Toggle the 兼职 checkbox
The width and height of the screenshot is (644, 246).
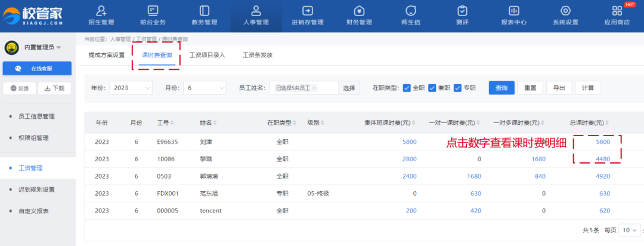(432, 88)
